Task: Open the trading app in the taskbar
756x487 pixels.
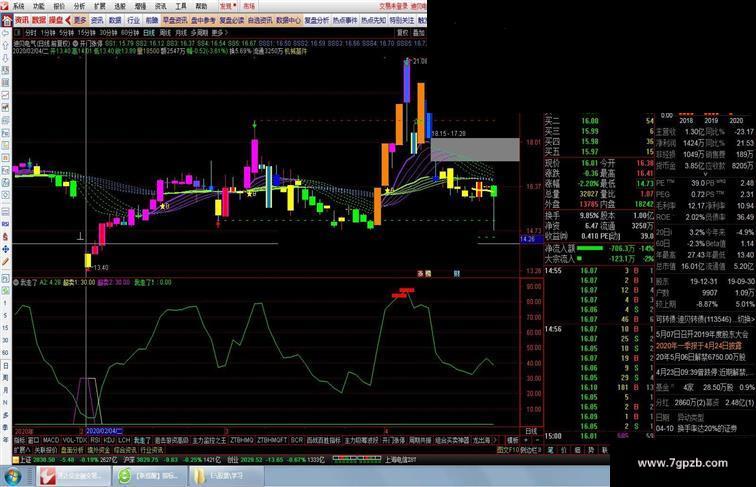Action: (73, 476)
